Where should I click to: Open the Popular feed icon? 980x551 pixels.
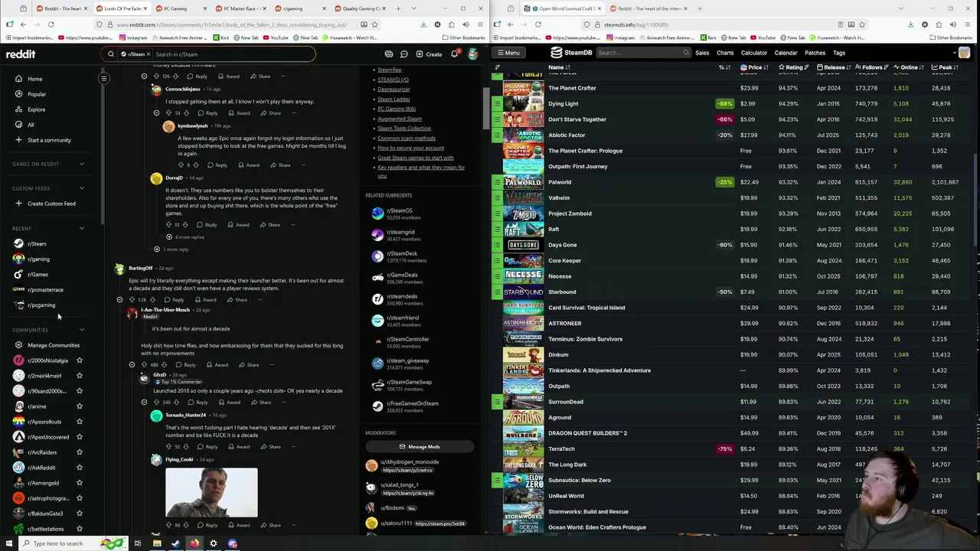tap(18, 94)
